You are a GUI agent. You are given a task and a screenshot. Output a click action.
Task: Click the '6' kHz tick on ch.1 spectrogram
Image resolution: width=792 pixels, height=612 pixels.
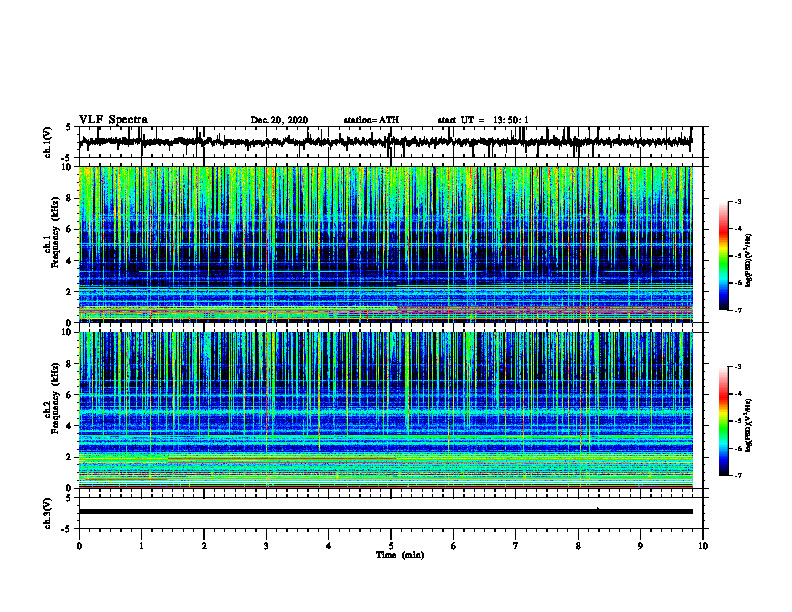[69, 229]
